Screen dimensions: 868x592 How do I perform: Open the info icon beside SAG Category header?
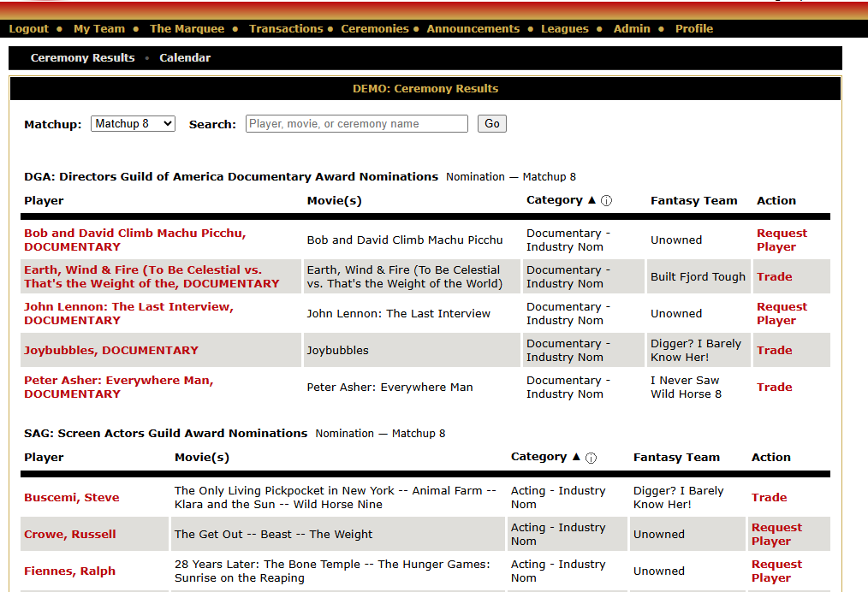(592, 458)
